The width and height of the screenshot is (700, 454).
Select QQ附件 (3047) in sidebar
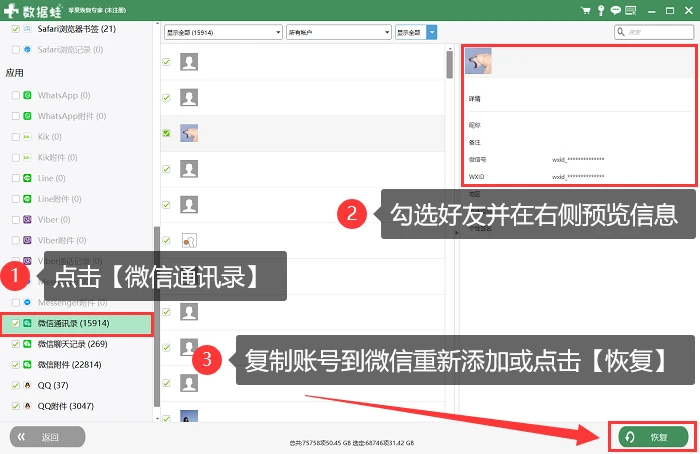pos(66,406)
